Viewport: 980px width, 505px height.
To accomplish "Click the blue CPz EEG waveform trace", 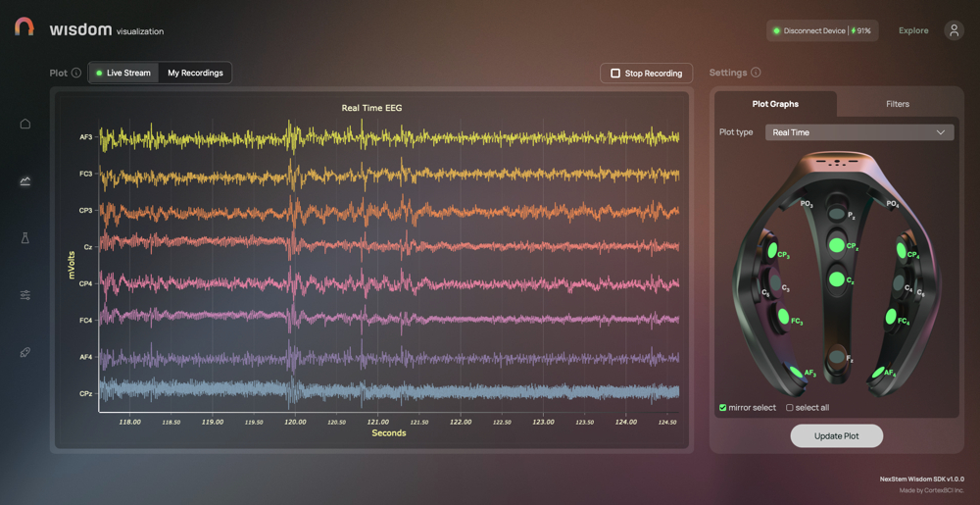I will [389, 392].
